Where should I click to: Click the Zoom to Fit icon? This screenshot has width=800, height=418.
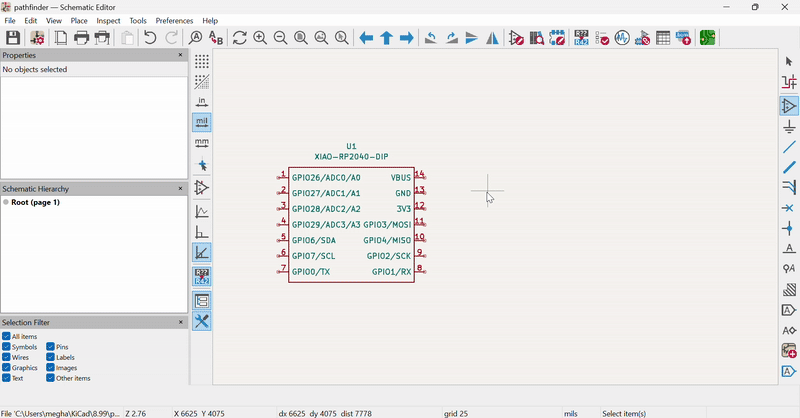click(x=301, y=38)
